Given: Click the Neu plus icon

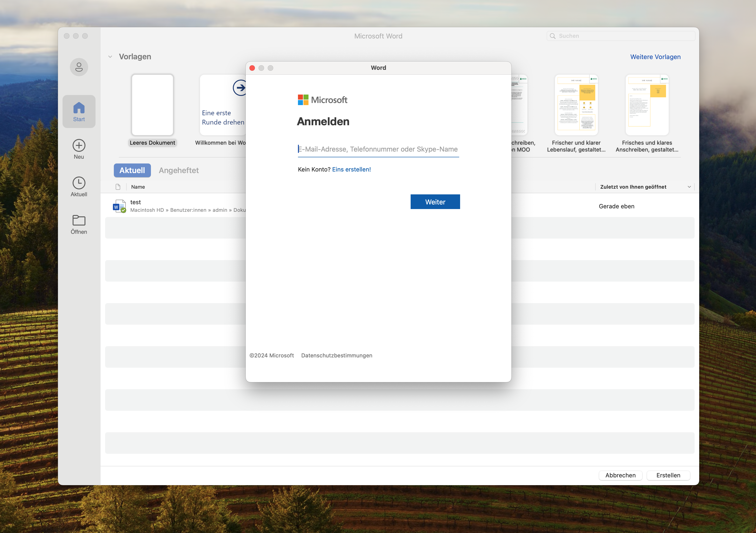Looking at the screenshot, I should (79, 146).
